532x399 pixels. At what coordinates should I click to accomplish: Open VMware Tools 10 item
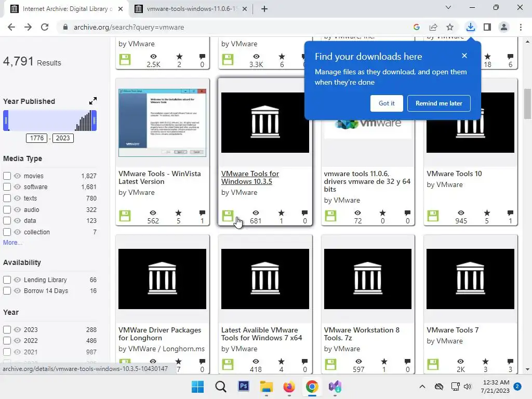click(x=454, y=174)
